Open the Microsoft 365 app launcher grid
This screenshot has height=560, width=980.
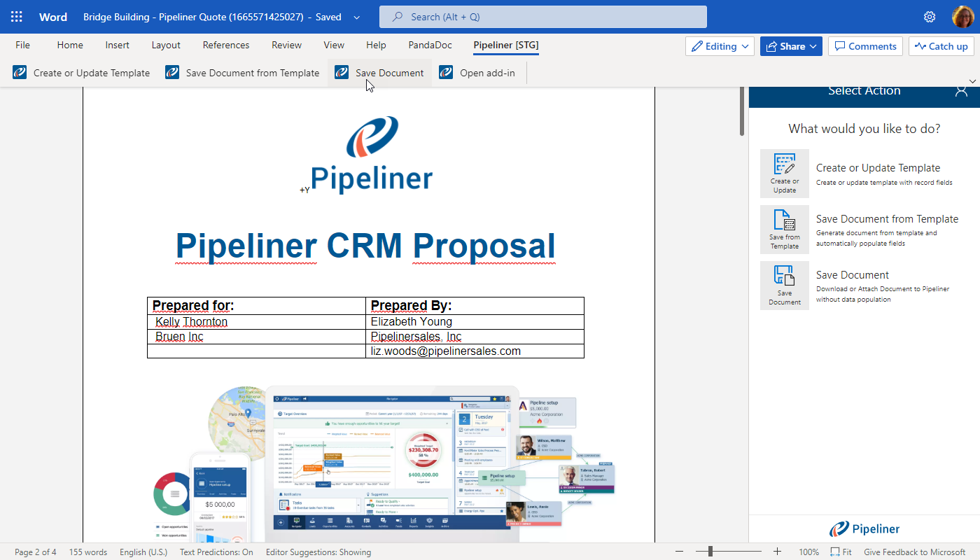point(17,17)
